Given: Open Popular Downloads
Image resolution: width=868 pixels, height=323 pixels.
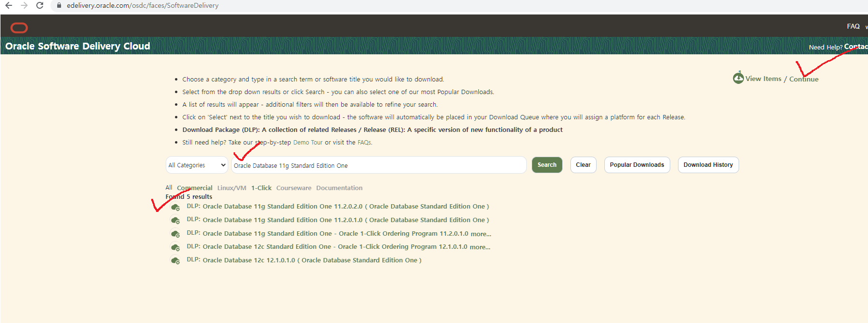Looking at the screenshot, I should pos(637,165).
